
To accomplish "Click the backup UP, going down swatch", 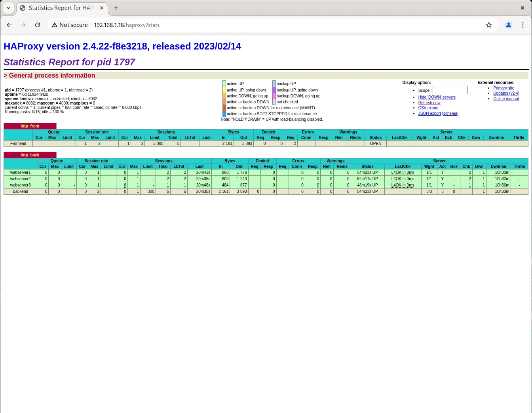I will (x=274, y=90).
